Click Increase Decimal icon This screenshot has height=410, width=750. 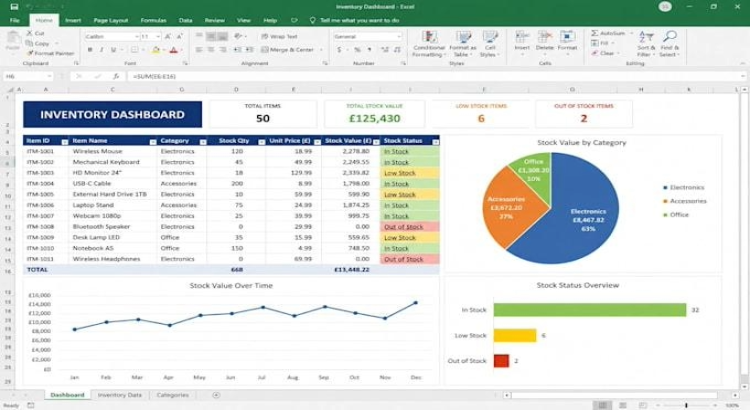pyautogui.click(x=385, y=50)
